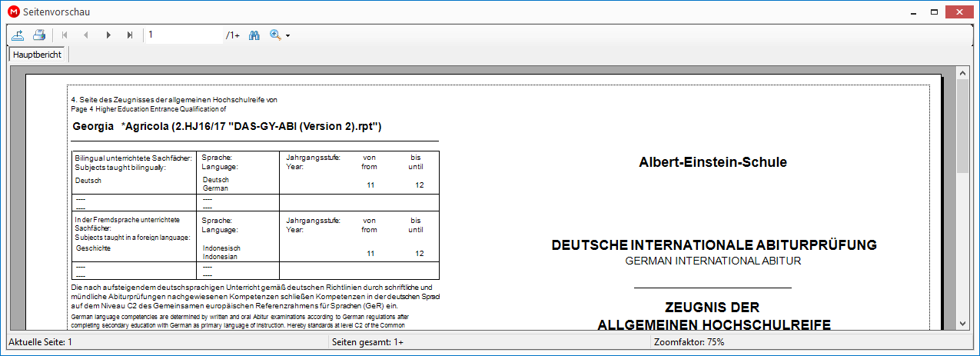Click 'Zoomfaktor: 75%' status text
The width and height of the screenshot is (980, 356).
coord(689,342)
